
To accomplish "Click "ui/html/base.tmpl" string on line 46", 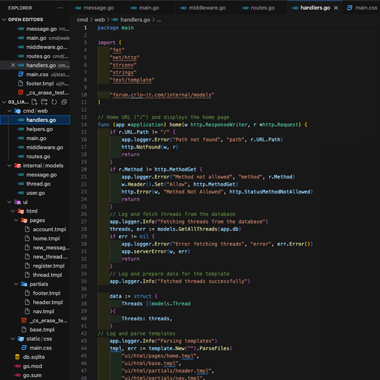I will pos(151,363).
